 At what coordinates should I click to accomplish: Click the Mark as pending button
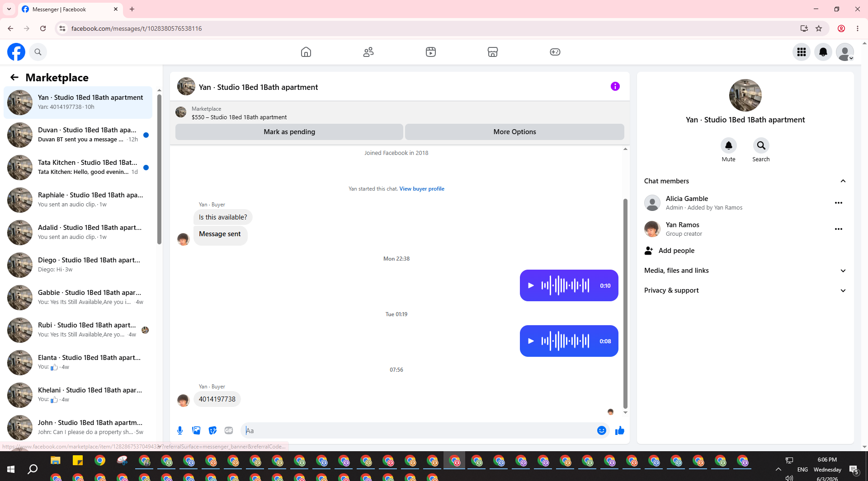pyautogui.click(x=289, y=132)
